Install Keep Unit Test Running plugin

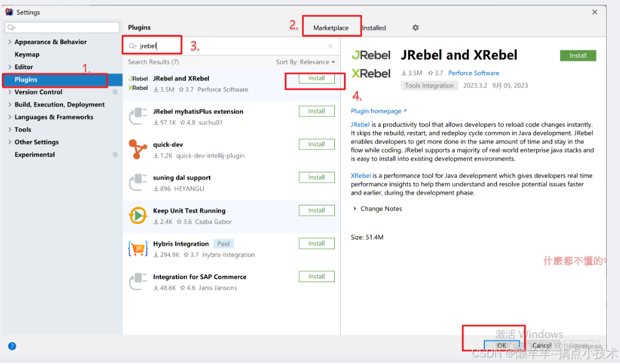pos(317,210)
